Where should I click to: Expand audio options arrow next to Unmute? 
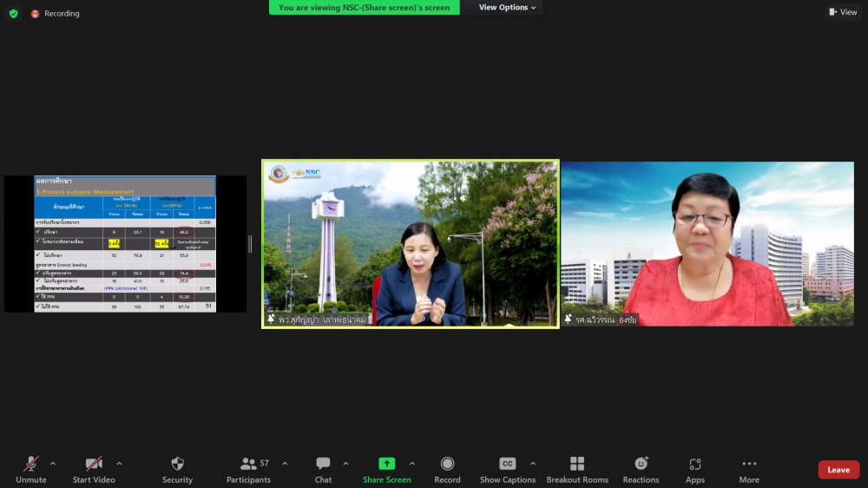(x=53, y=464)
